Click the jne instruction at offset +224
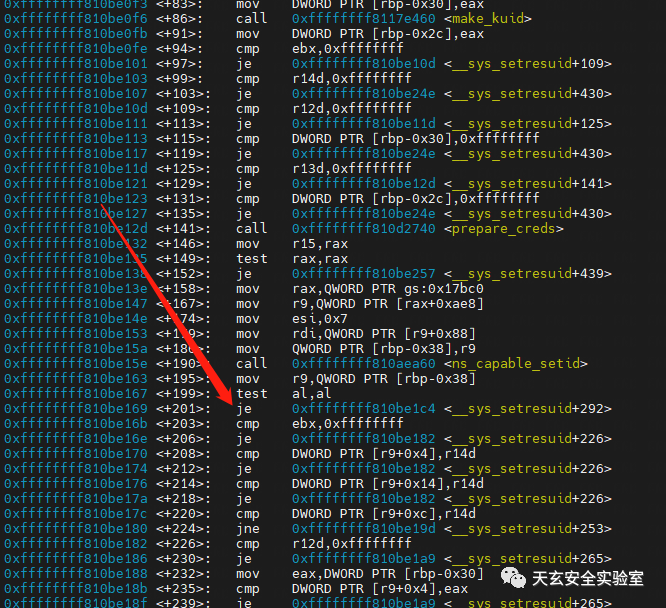Image resolution: width=666 pixels, height=608 pixels. [x=248, y=529]
